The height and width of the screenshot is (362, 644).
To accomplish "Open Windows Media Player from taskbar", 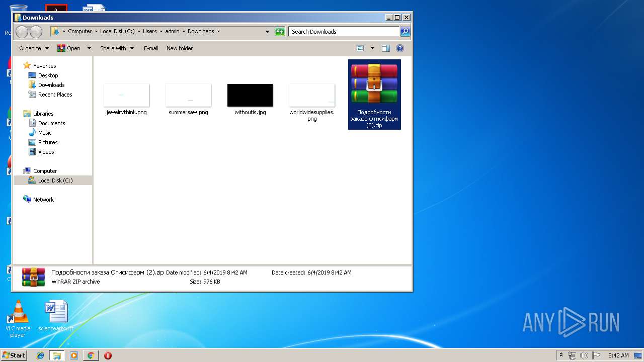I will (x=74, y=355).
